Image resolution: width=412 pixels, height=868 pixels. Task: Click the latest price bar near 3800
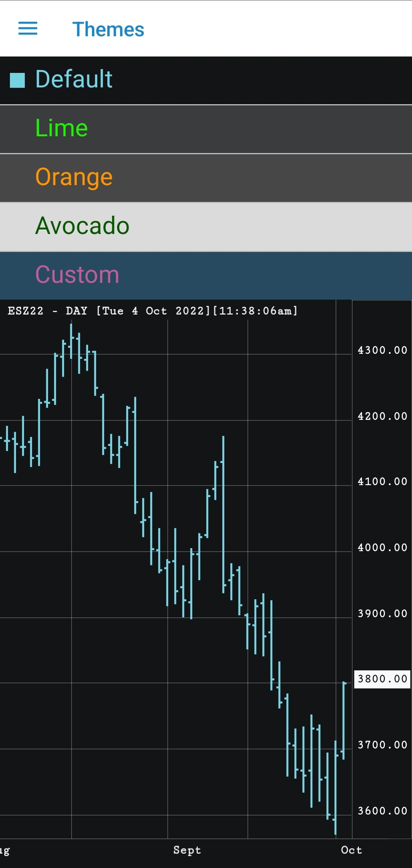[x=344, y=720]
